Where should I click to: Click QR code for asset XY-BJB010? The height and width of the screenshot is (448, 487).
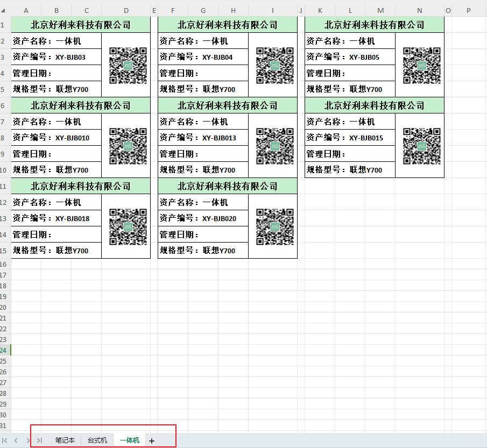click(x=128, y=146)
